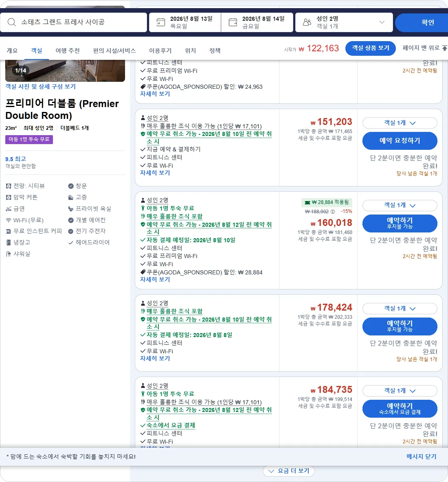This screenshot has height=482, width=448.
Task: Open the room photo thumbnail 1/14
Action: 65,71
